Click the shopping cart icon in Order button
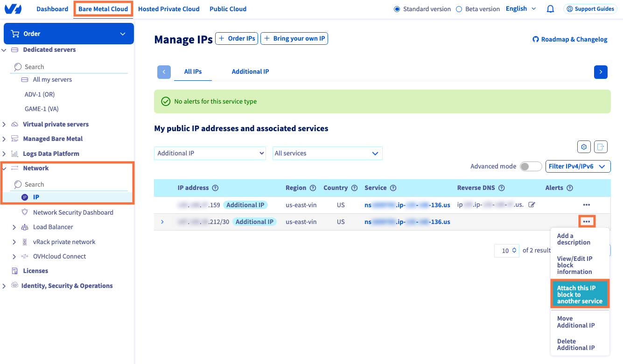 click(x=15, y=34)
